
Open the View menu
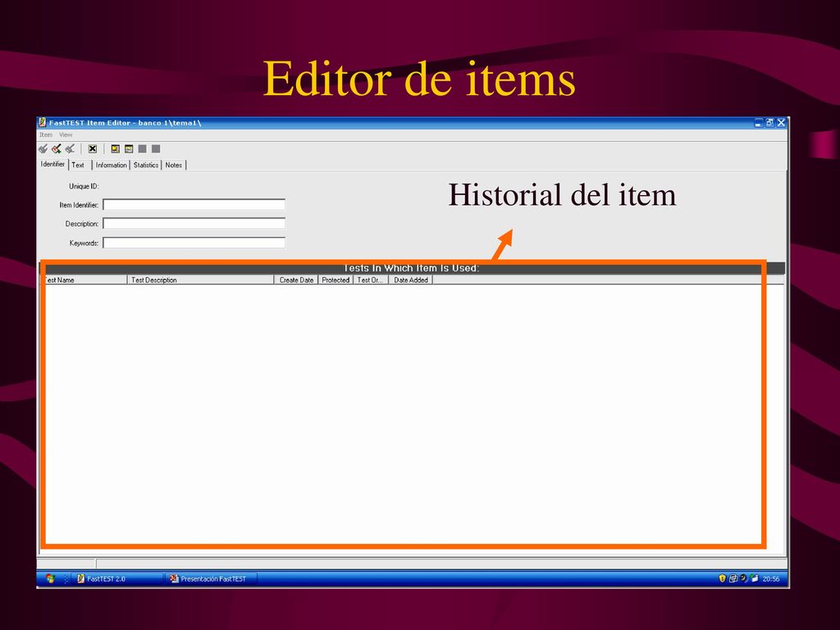[66, 135]
